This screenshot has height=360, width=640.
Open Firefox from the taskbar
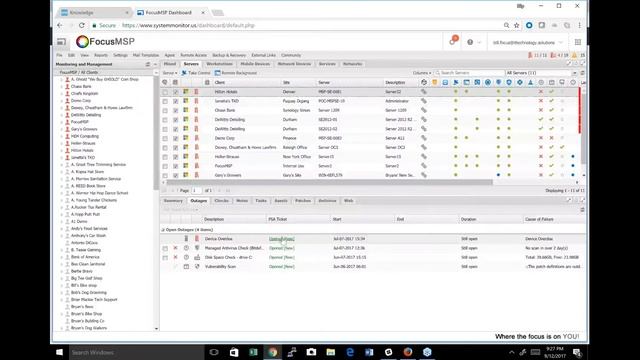(x=408, y=352)
